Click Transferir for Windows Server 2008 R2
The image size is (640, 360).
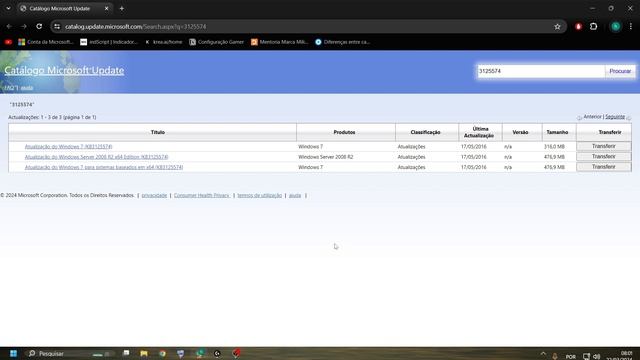point(603,157)
